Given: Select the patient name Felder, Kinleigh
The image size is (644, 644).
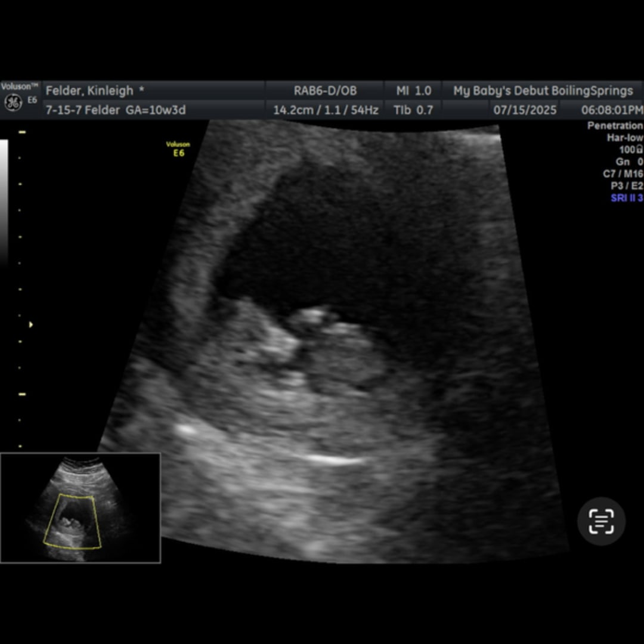Looking at the screenshot, I should pyautogui.click(x=89, y=91).
